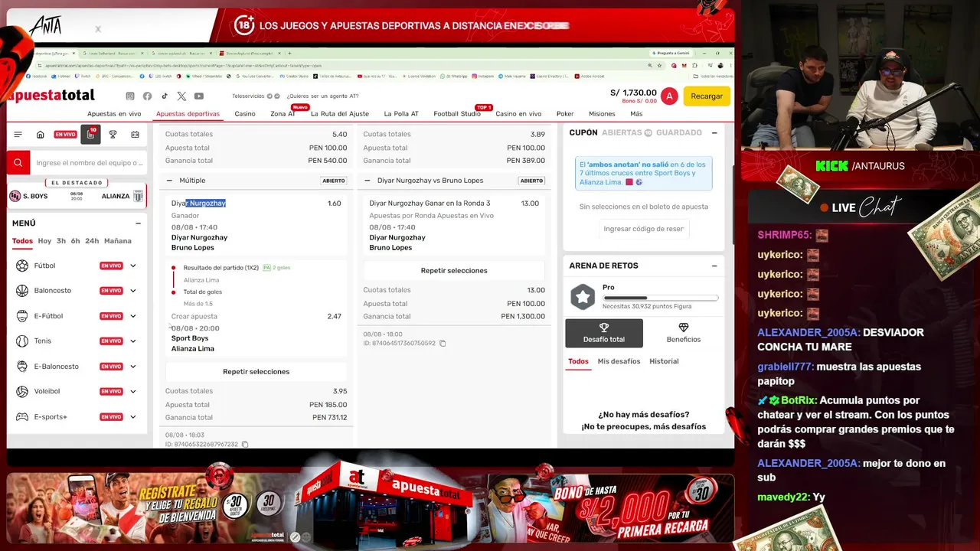Open the Historial challenges tab
The height and width of the screenshot is (551, 980).
[x=664, y=361]
